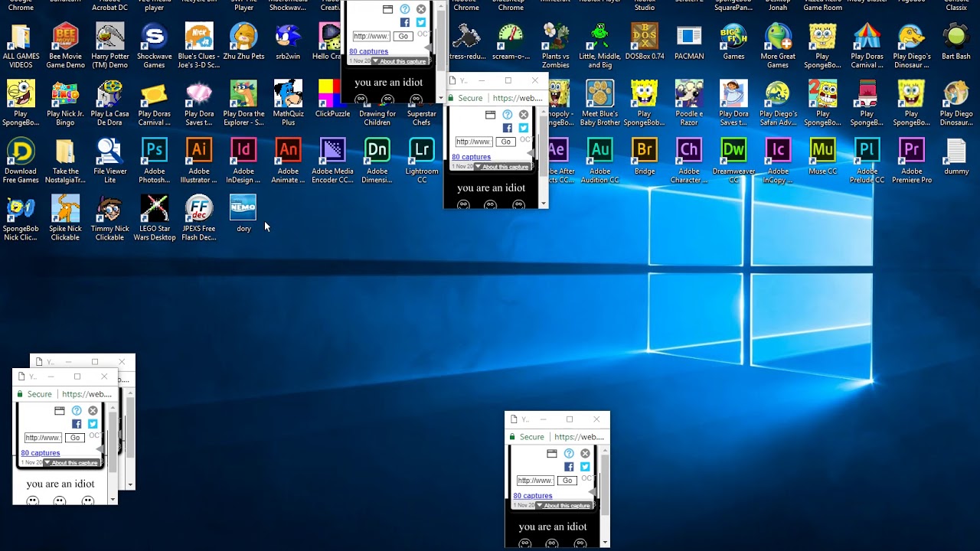Expand About this capture in bottom-left popup

71,463
